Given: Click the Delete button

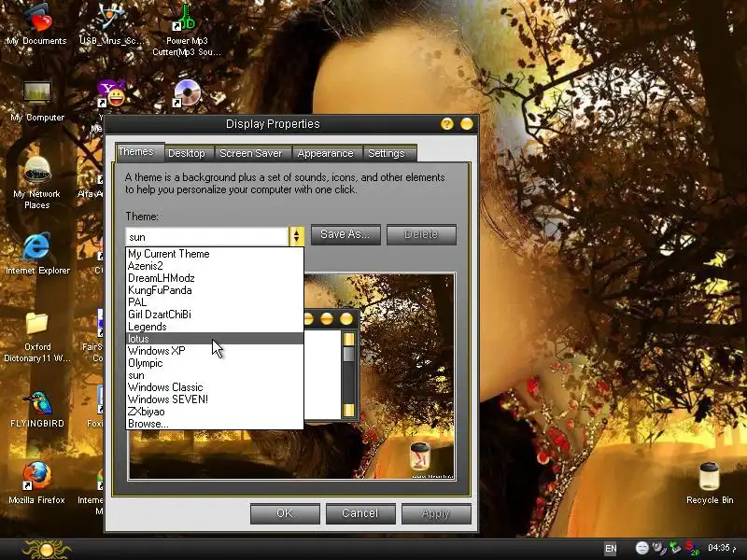Looking at the screenshot, I should tap(421, 234).
